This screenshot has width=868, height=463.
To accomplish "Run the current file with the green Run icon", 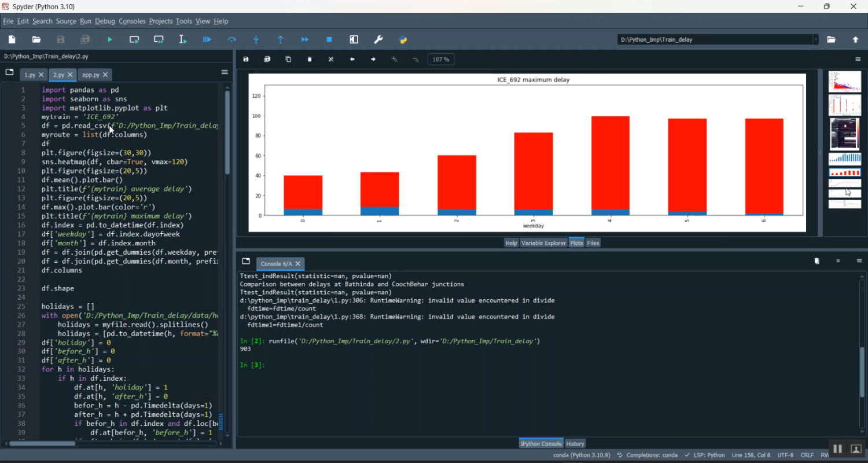I will tap(109, 39).
